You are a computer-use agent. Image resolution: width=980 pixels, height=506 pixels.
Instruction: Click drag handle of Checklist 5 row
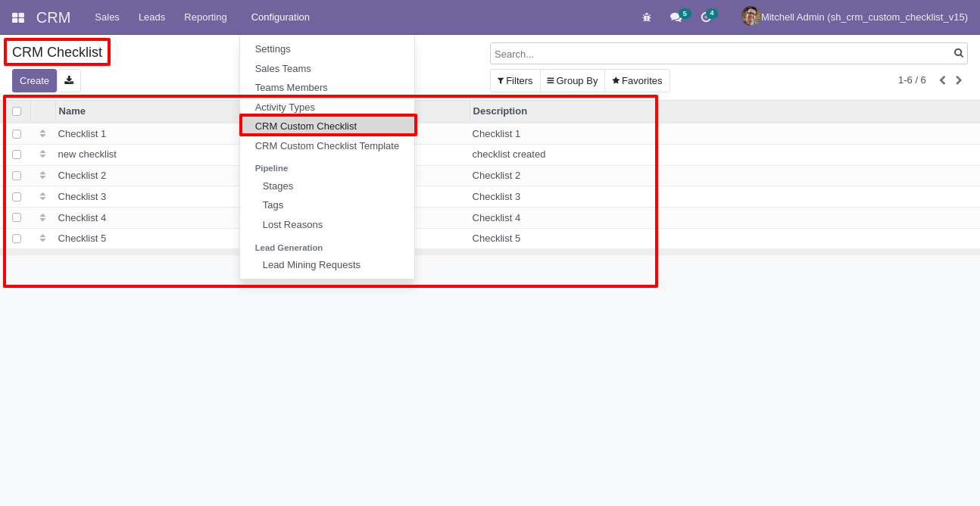pyautogui.click(x=42, y=238)
